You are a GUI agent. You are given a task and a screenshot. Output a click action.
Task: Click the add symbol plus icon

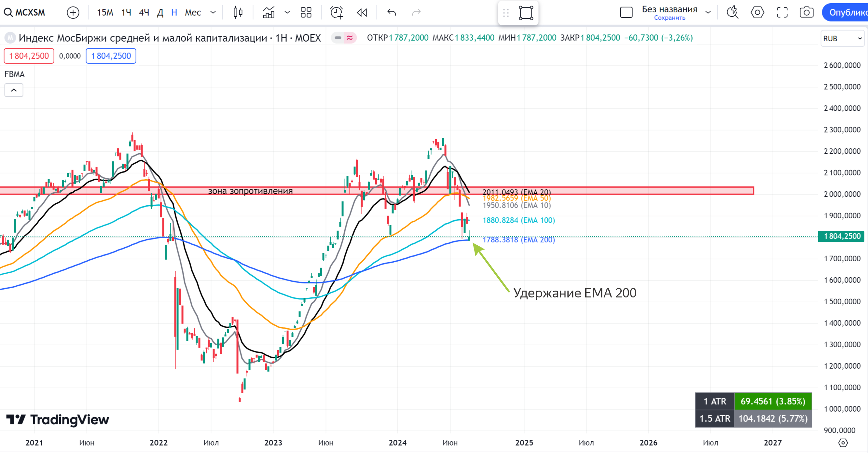click(73, 12)
